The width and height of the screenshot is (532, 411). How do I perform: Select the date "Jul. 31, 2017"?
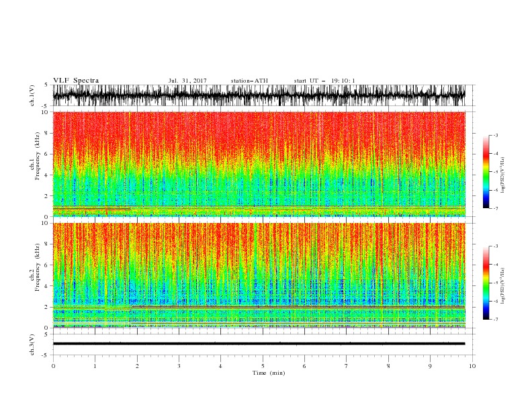click(187, 81)
